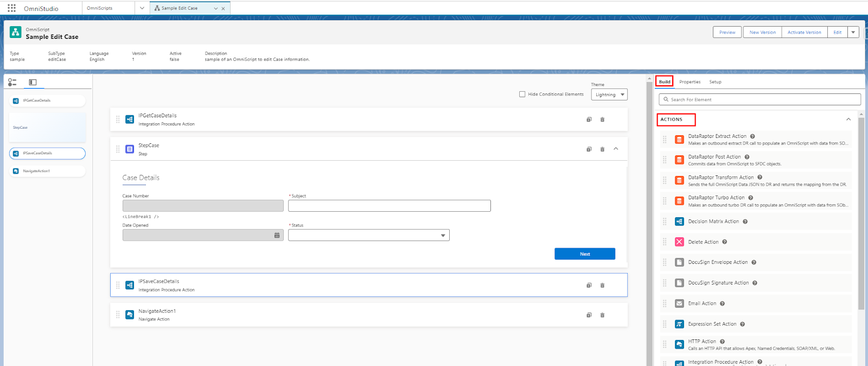
Task: Open the Status picklist dropdown
Action: (x=369, y=235)
